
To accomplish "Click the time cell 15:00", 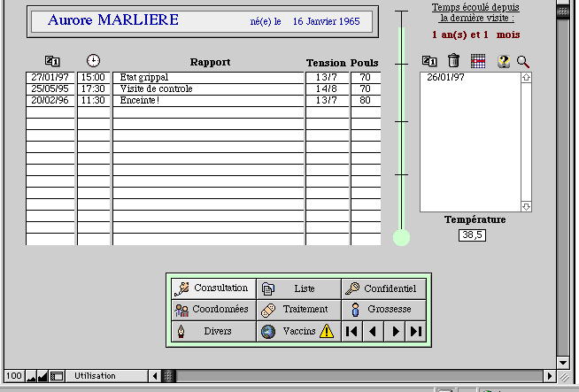I will [x=94, y=77].
